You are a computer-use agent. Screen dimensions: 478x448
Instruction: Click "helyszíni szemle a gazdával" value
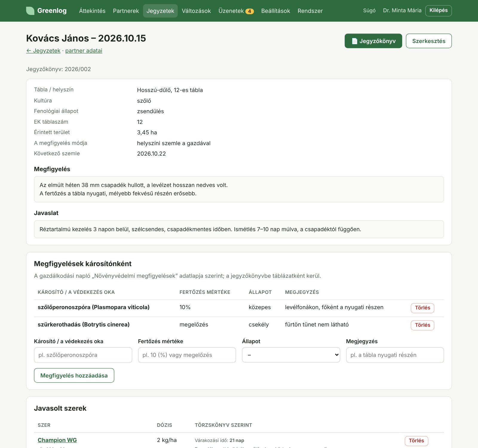[x=174, y=143]
